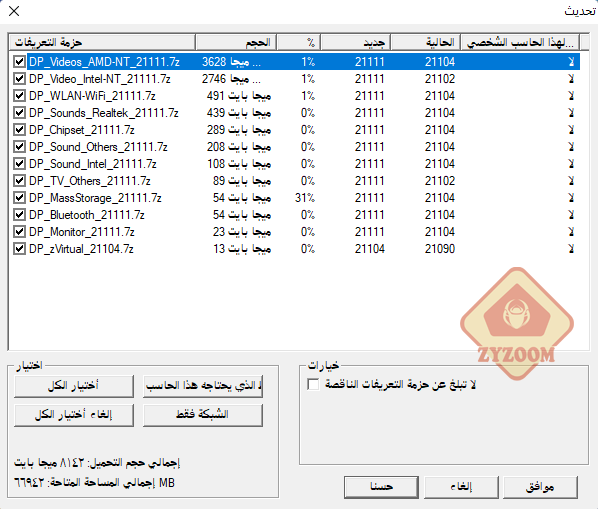
Task: Select the DP_Sounds_Realtek_21111.7z file name
Action: (104, 113)
